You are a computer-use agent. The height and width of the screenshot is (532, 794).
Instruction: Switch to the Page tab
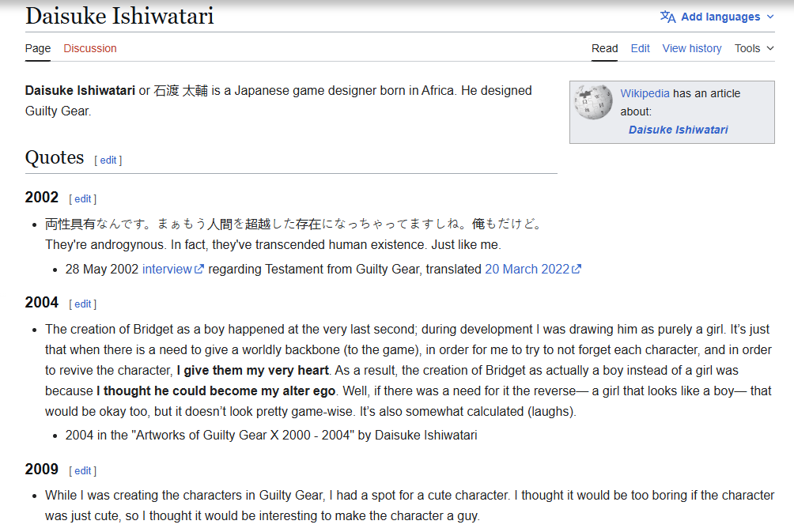pos(38,48)
